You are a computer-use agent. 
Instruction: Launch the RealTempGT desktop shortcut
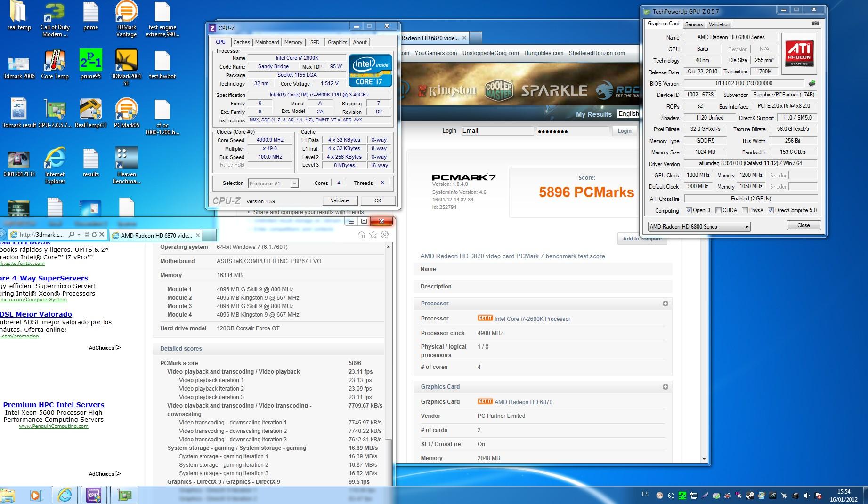pyautogui.click(x=90, y=114)
